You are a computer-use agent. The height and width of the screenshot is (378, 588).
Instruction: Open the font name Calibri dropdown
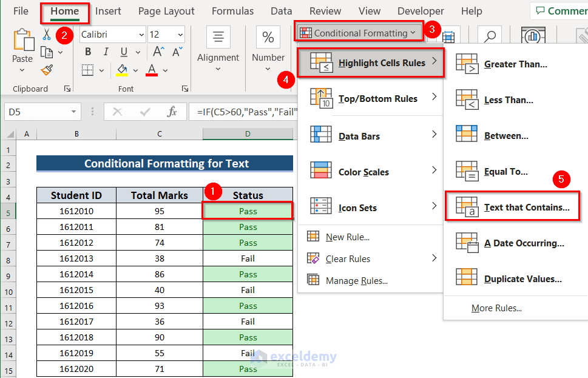(141, 35)
